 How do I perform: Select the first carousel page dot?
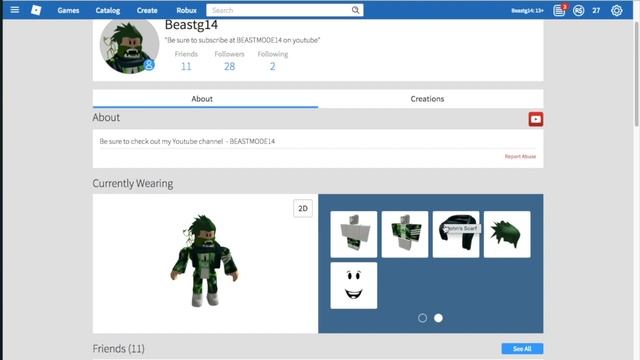[422, 318]
